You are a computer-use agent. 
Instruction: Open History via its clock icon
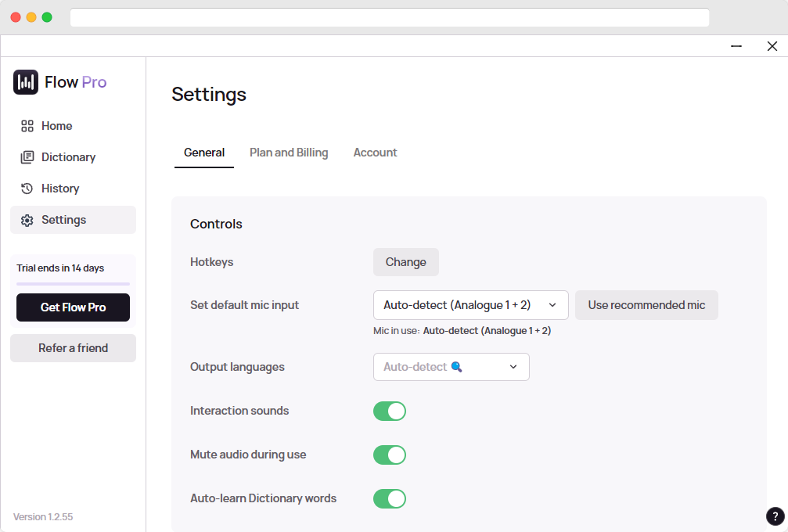27,189
